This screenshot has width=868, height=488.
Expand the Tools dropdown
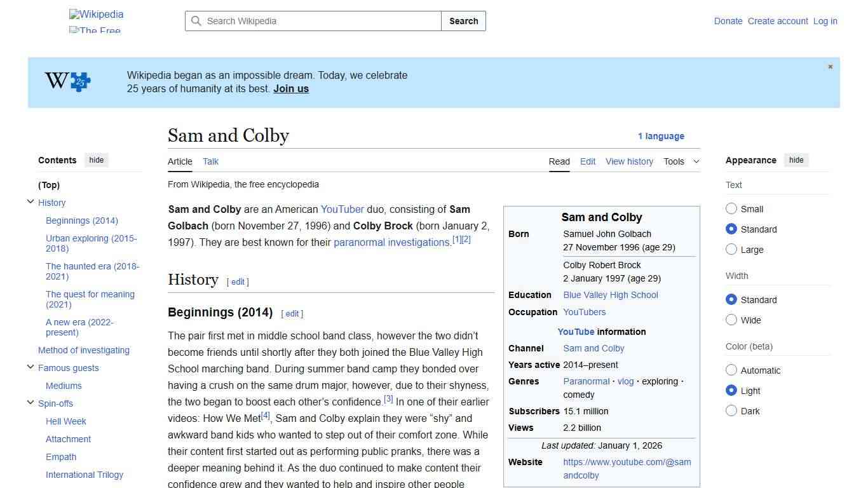coord(681,161)
